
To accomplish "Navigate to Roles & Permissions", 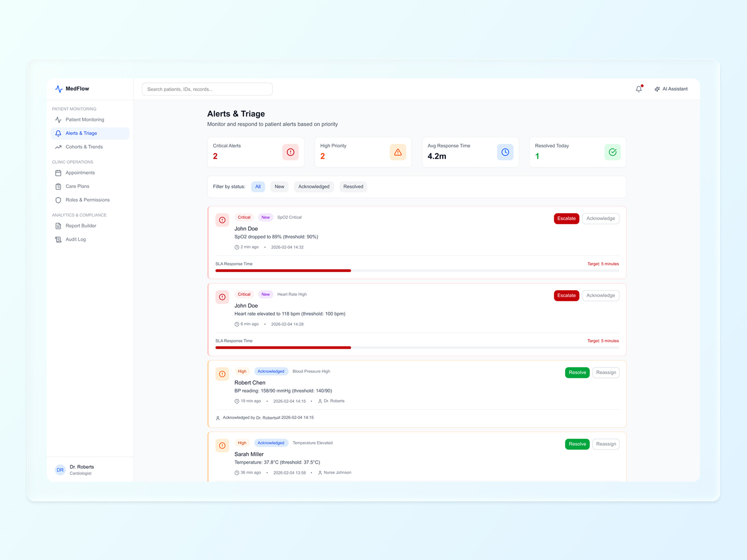I will 90,200.
